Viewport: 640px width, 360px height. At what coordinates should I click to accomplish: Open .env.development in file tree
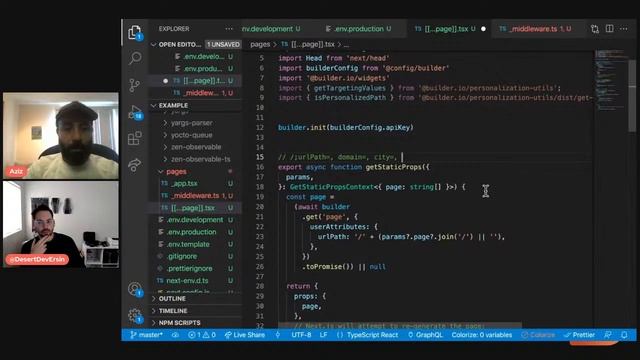tap(195, 220)
